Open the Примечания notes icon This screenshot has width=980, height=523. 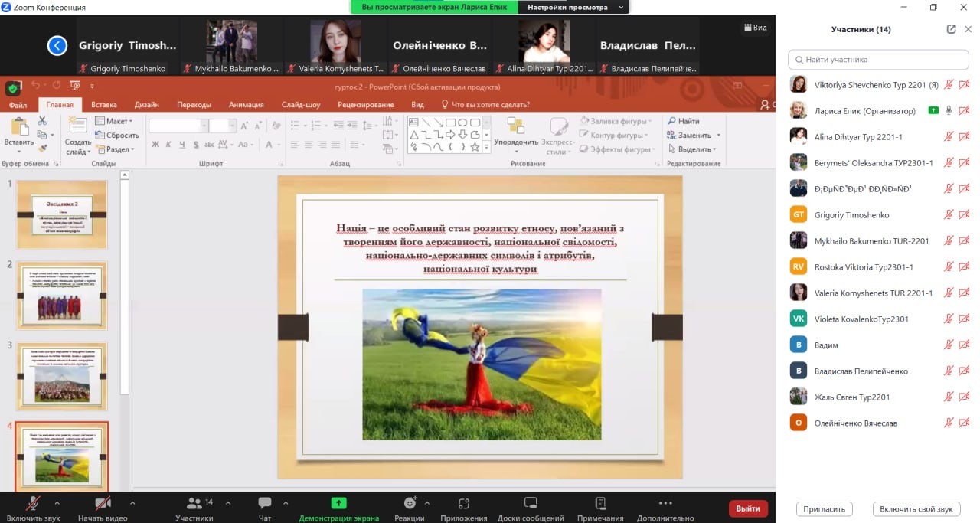600,503
